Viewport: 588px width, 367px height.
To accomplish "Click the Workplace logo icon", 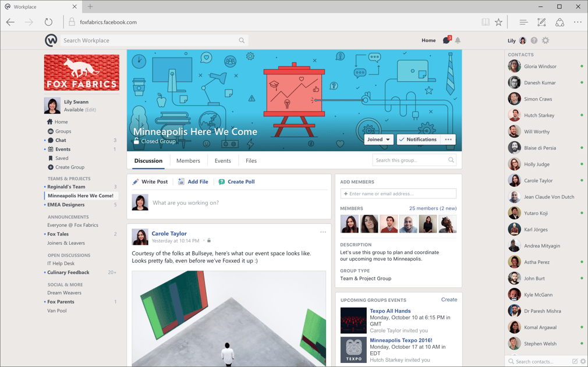I will click(51, 41).
